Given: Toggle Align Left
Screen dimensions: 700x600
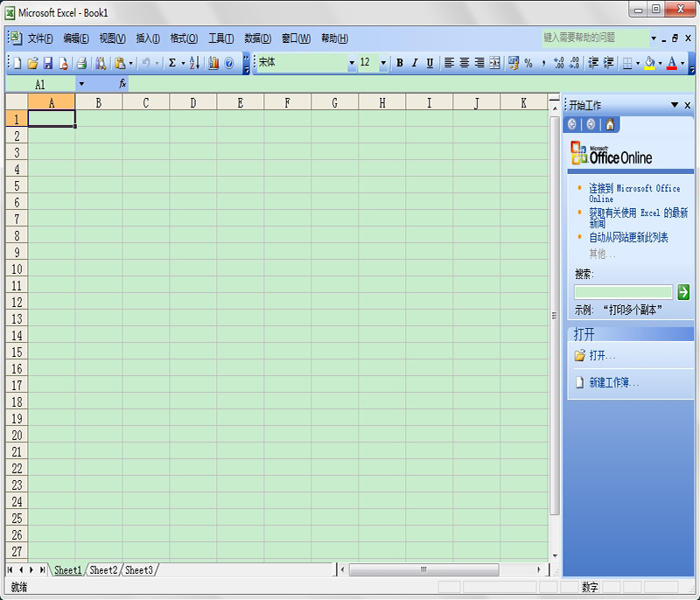Looking at the screenshot, I should 449,63.
